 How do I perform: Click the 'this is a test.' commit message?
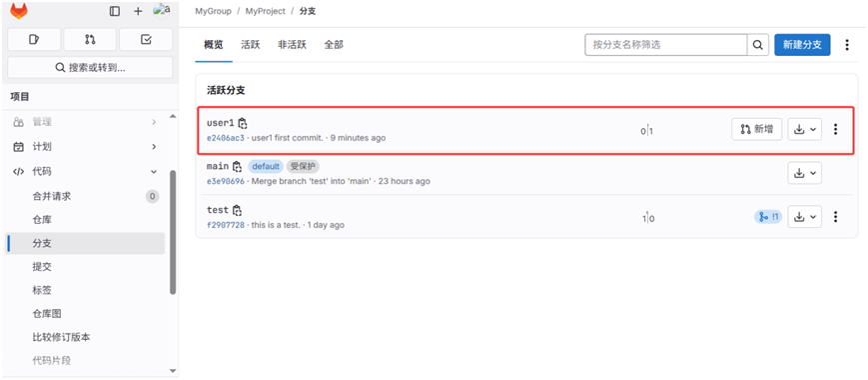coord(276,225)
